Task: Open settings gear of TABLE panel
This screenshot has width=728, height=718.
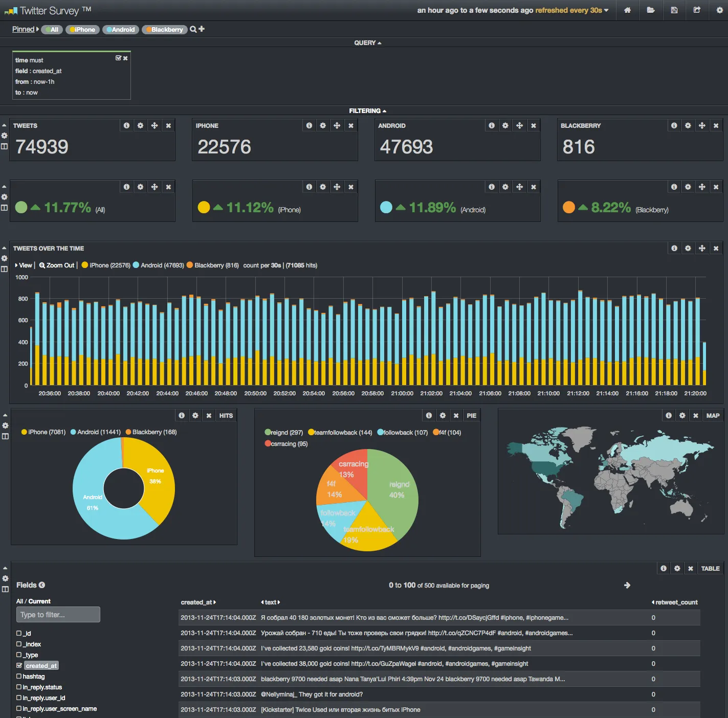Action: (x=677, y=568)
